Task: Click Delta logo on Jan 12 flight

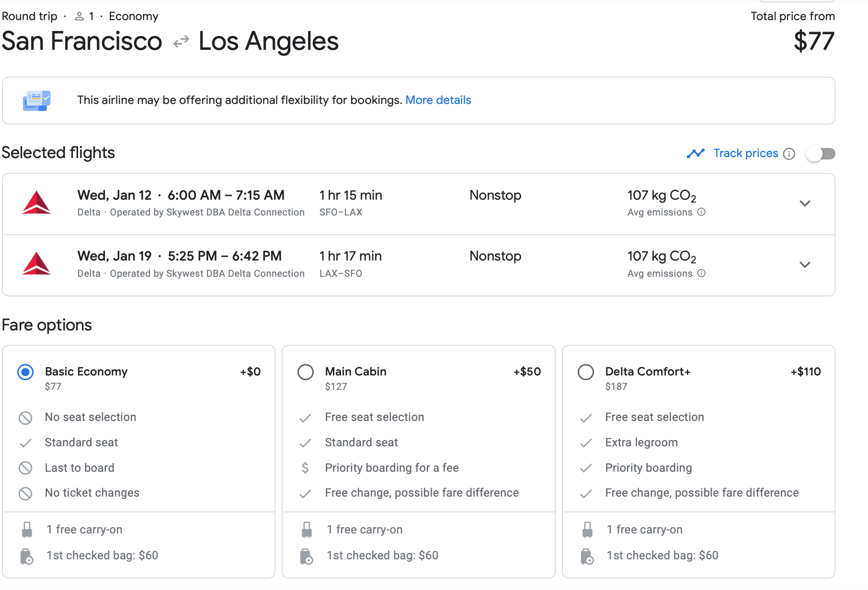Action: click(36, 203)
